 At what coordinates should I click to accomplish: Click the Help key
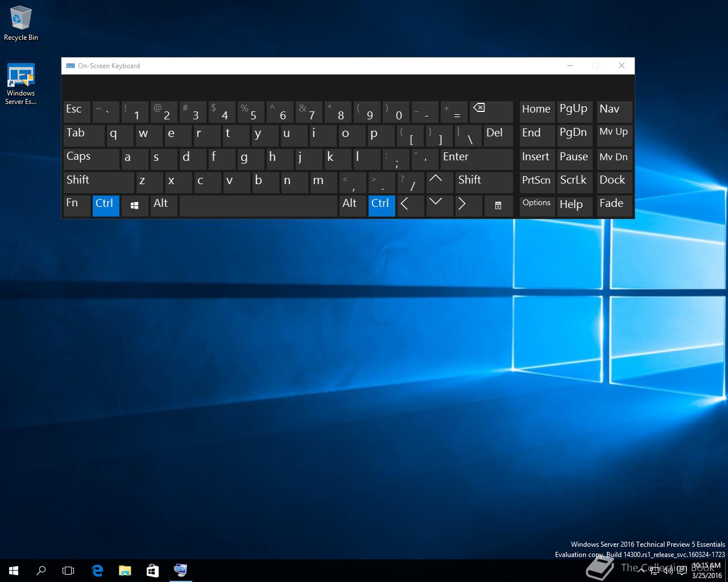(x=576, y=206)
